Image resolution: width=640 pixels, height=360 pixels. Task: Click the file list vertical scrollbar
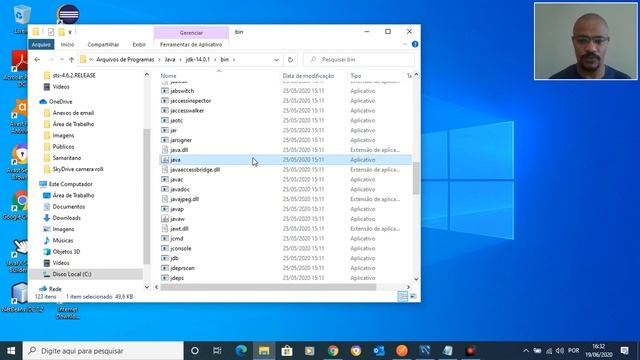416,178
